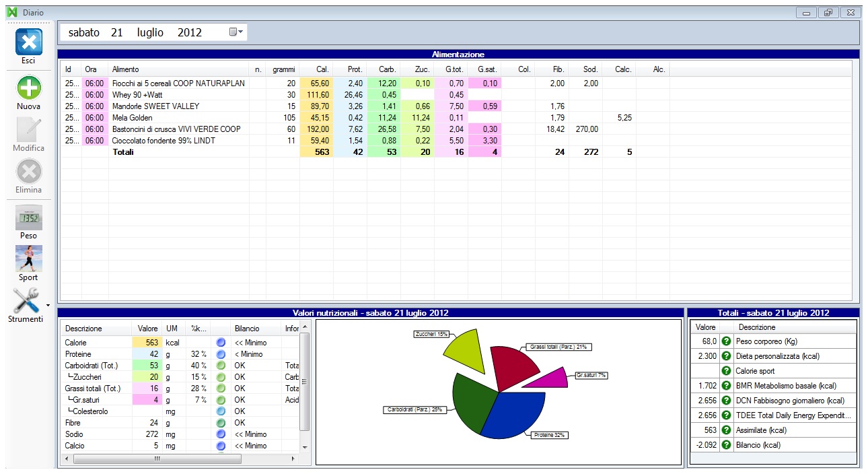The height and width of the screenshot is (474, 868).
Task: Click the day number in date field
Action: (116, 32)
